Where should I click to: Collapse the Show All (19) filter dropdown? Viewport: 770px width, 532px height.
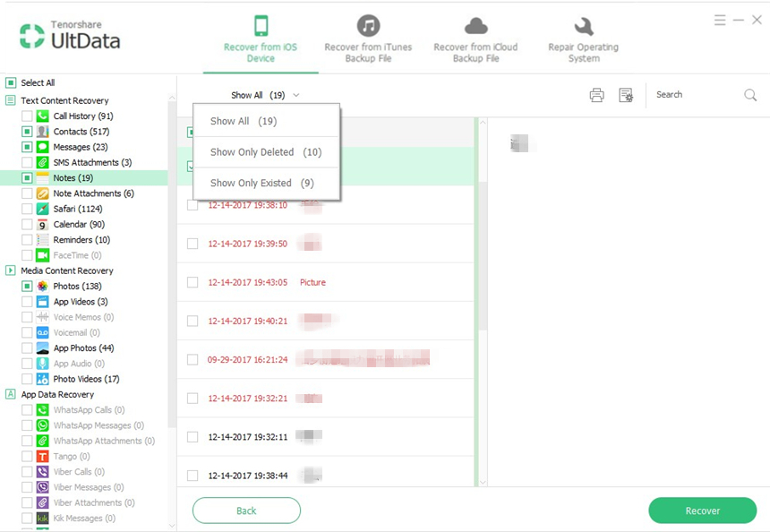[265, 95]
